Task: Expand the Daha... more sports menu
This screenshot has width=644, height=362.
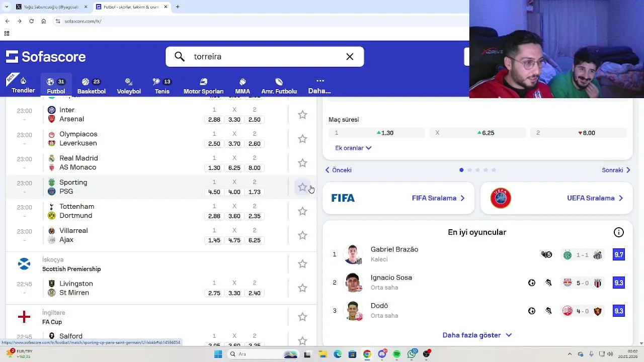Action: (319, 85)
